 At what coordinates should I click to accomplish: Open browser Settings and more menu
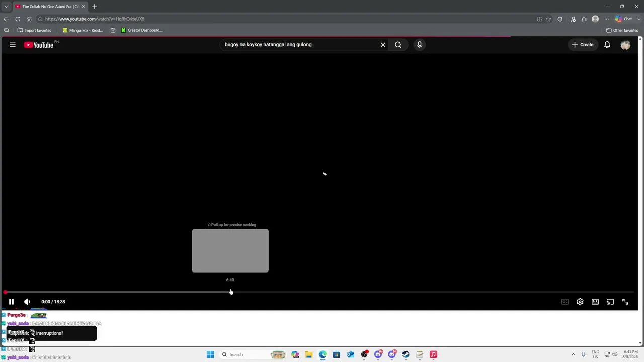[x=606, y=19]
